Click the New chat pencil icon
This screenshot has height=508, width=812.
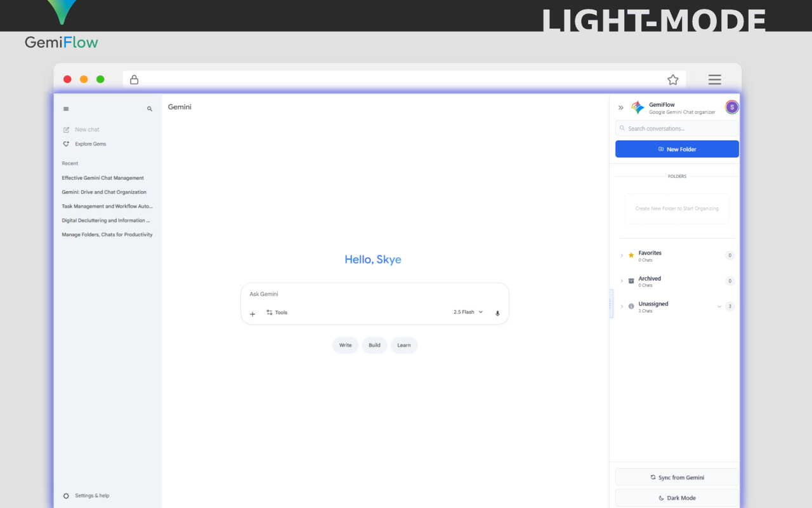[66, 130]
